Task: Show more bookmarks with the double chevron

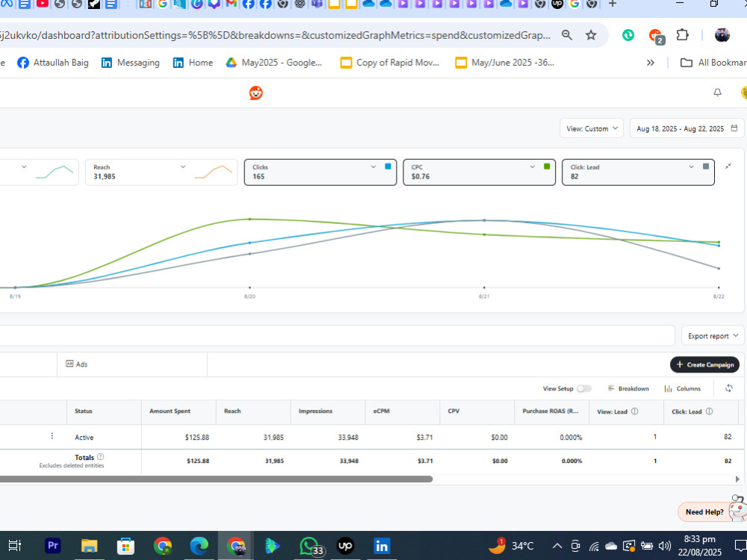Action: (651, 63)
